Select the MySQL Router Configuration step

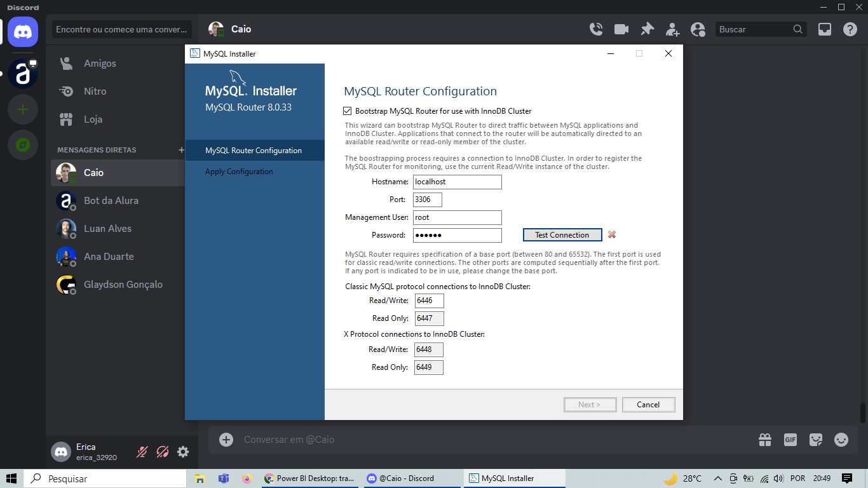tap(255, 151)
